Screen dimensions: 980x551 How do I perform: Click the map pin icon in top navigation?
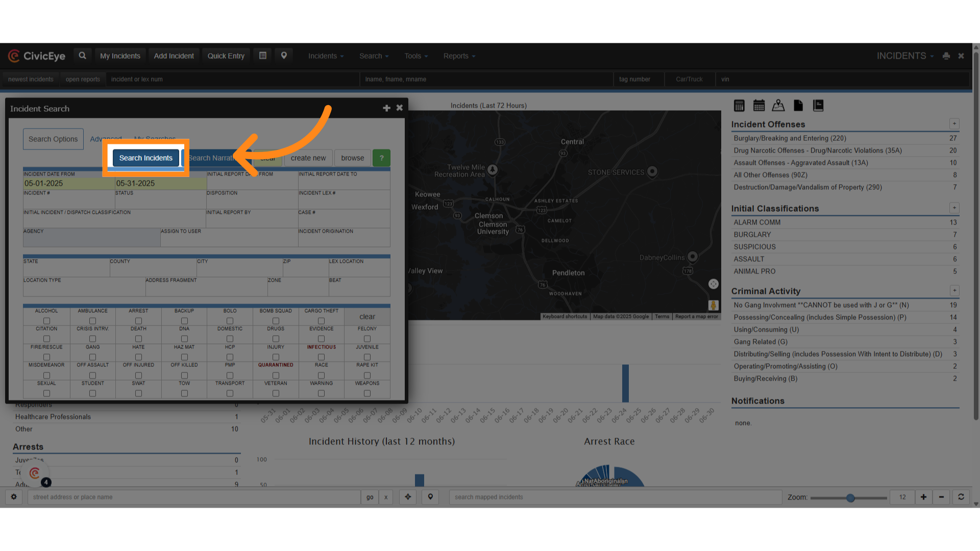[284, 56]
